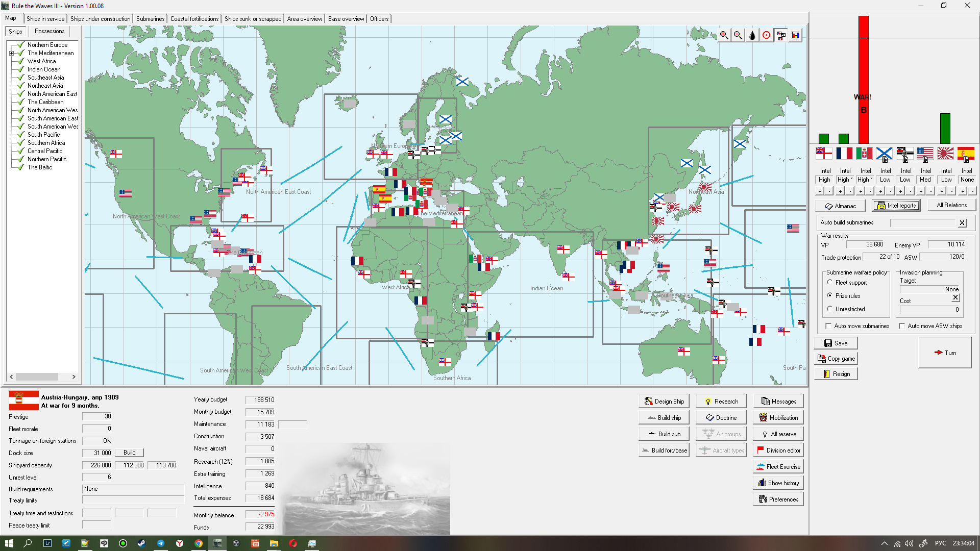980x551 pixels.
Task: Select the Unrestricted submarine warfare option
Action: click(830, 309)
